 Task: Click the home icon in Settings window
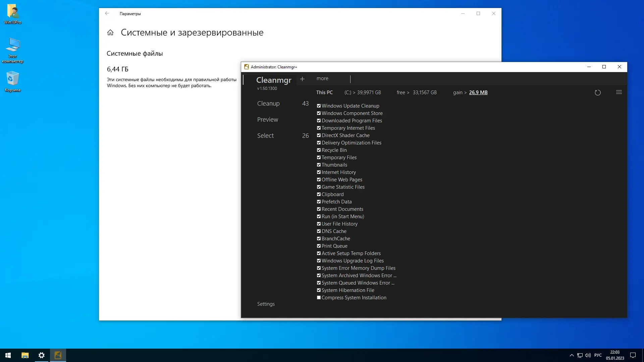(x=110, y=33)
